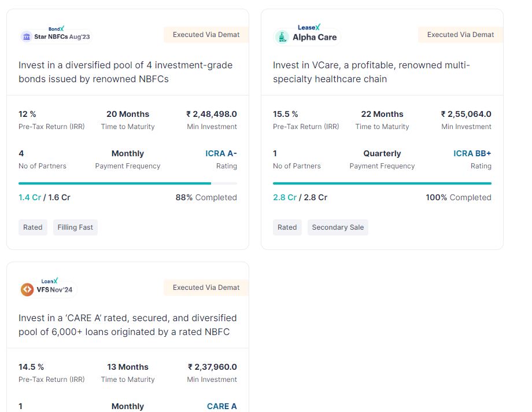
Task: Select the 12 % Pre-Tax Return value
Action: 28,114
